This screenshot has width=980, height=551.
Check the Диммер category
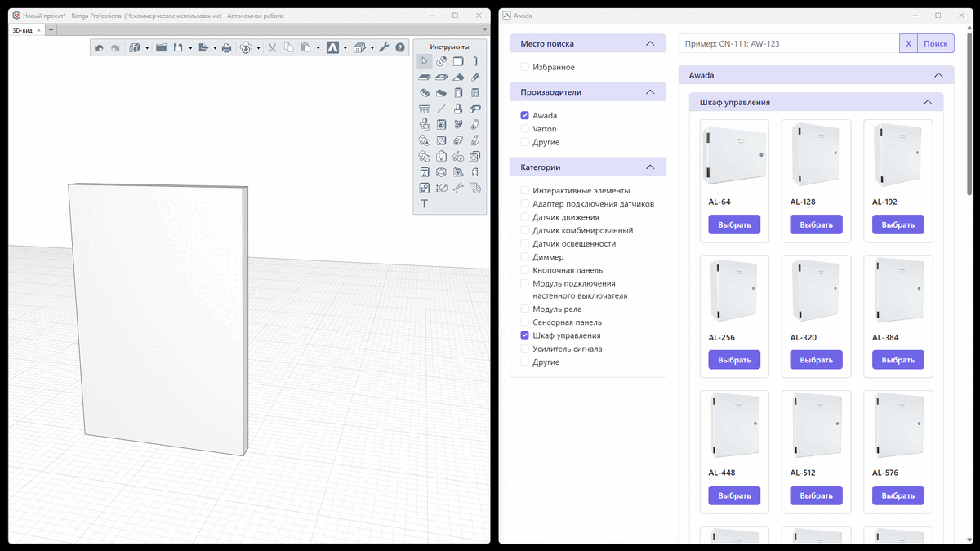pyautogui.click(x=525, y=257)
